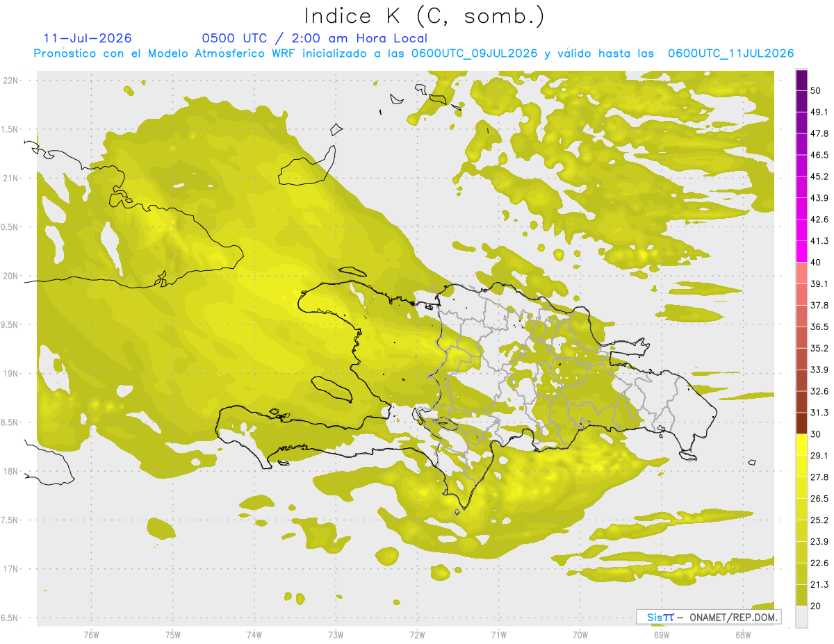The image size is (834, 644).
Task: Click the valid-until stamp '0600UTC_11JUL2026'
Action: coord(730,53)
